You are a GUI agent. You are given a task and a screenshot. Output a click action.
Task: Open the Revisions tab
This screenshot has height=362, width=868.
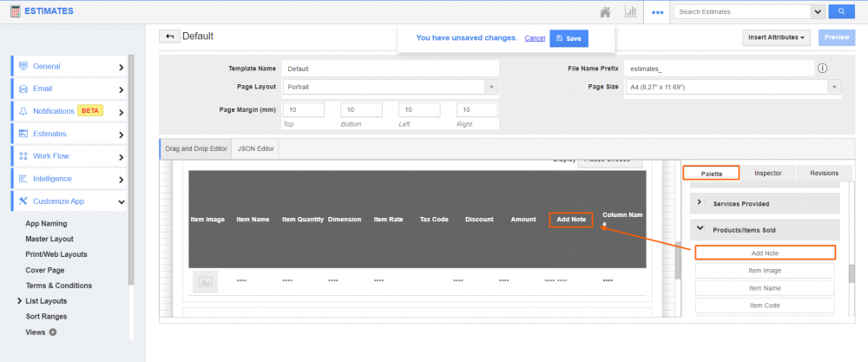(824, 173)
